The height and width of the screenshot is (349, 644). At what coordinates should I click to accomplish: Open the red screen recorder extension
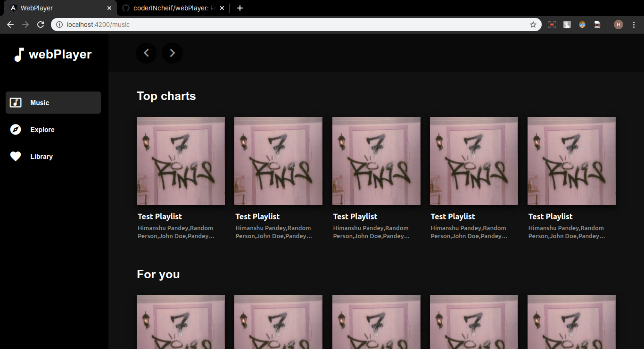click(552, 25)
